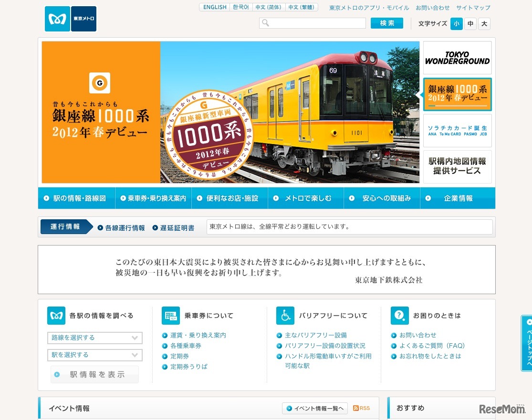
Task: Click the イベント情報 section heading
Action: 69,409
